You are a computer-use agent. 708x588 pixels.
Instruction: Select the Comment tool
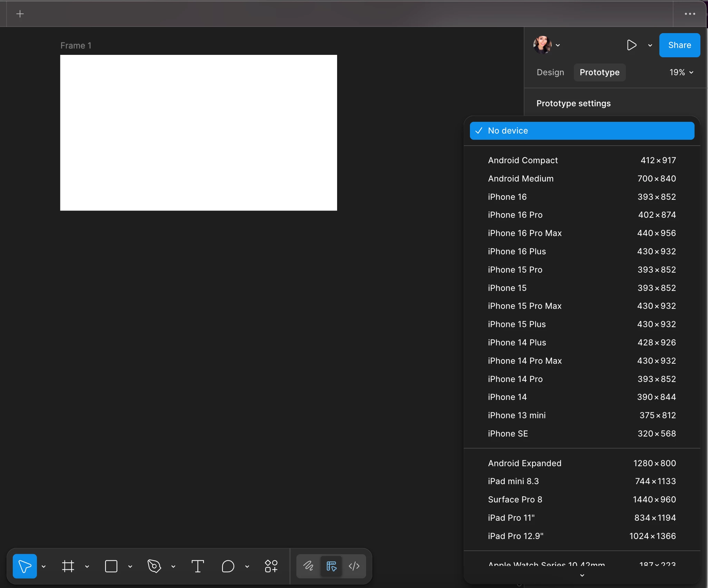coord(228,566)
